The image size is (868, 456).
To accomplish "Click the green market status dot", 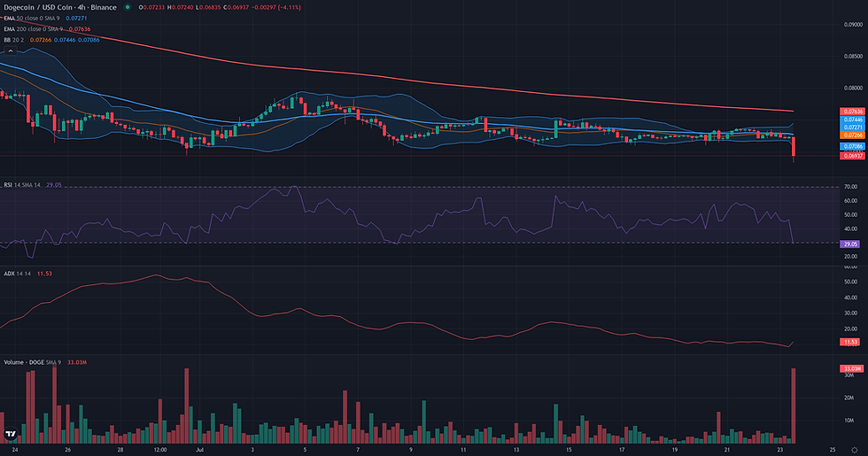I will click(128, 7).
